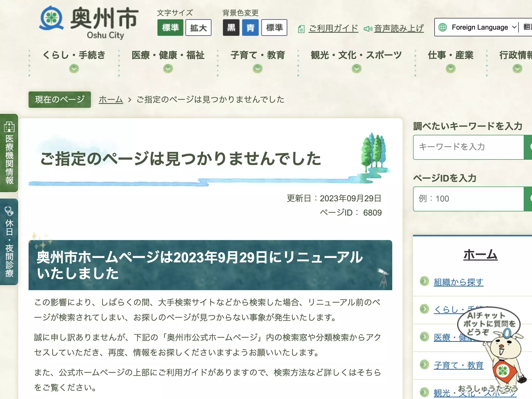Switch background color to 青
The width and height of the screenshot is (532, 399).
coord(250,28)
